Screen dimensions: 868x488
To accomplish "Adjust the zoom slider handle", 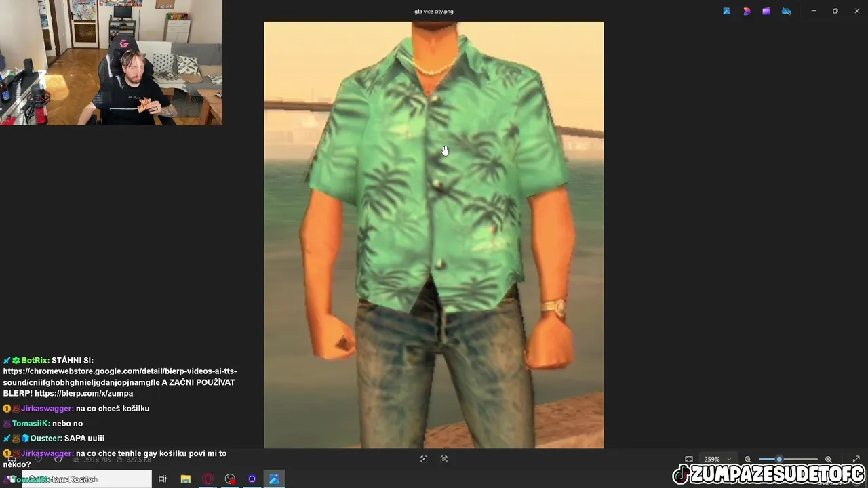I will [778, 459].
